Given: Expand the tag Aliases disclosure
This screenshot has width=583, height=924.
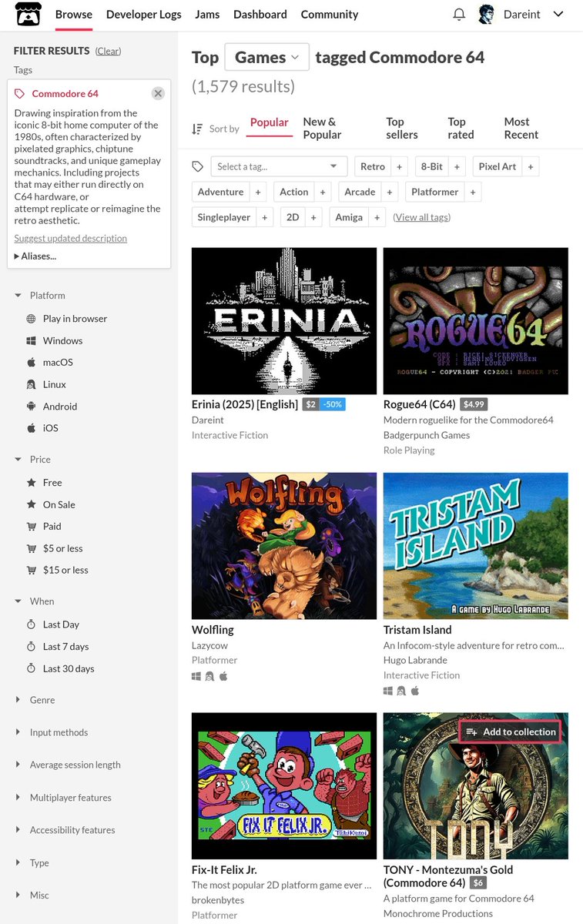Looking at the screenshot, I should (35, 256).
